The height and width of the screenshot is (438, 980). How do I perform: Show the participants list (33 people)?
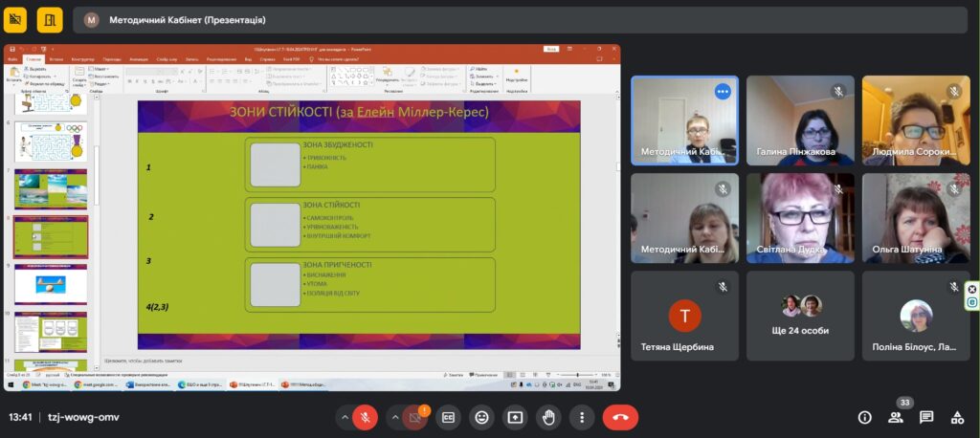(x=896, y=417)
